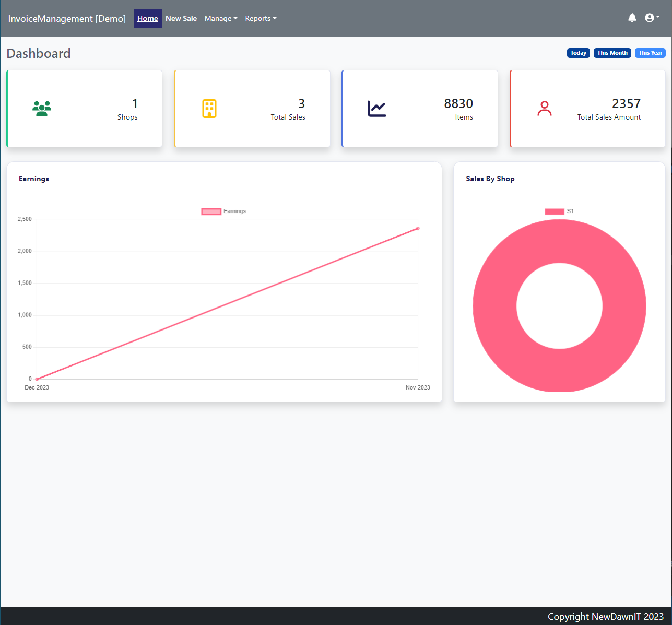
Task: Filter dashboard by This Year
Action: [650, 53]
